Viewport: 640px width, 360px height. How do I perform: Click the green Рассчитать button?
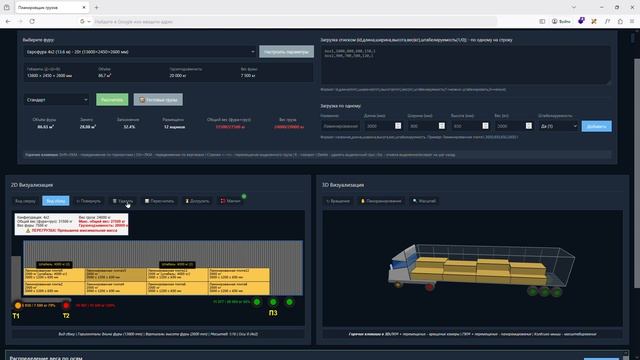112,100
